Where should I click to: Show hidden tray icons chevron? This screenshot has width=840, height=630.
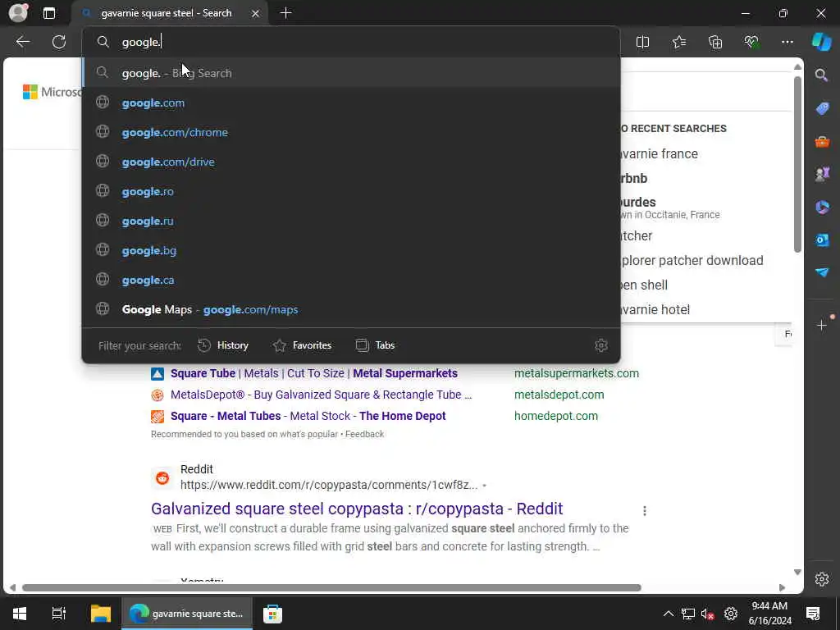(x=668, y=614)
